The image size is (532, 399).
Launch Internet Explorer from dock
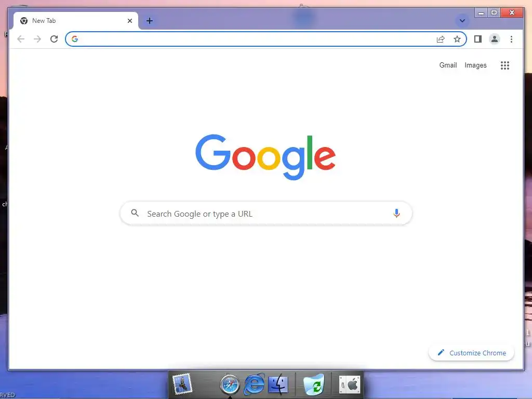pos(255,384)
